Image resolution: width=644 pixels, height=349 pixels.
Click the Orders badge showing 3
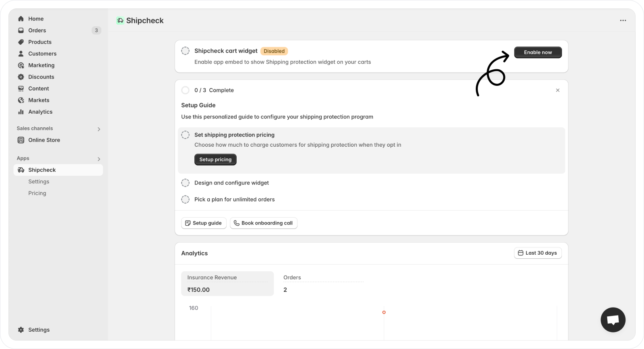pos(96,31)
